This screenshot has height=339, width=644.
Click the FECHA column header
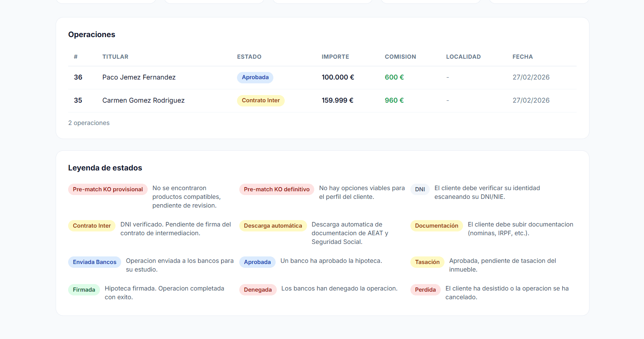(x=522, y=57)
